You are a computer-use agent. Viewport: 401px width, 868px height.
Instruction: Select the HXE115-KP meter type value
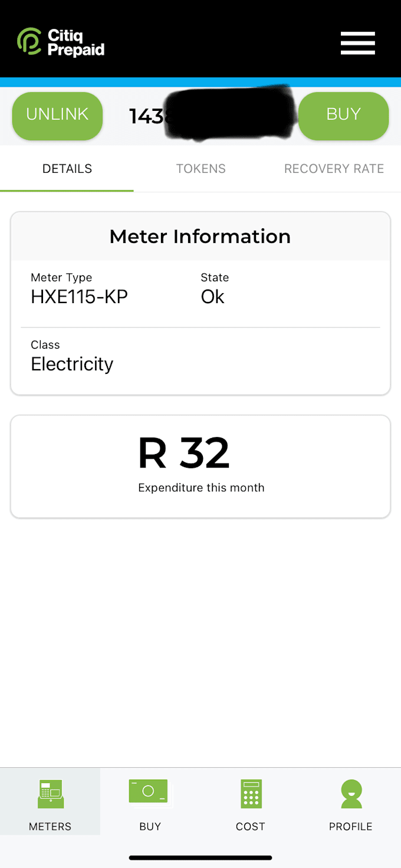pos(79,297)
